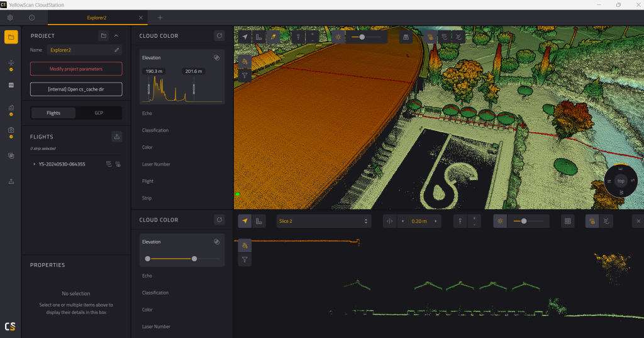Open project folder icon beside PROJECT

pyautogui.click(x=104, y=36)
